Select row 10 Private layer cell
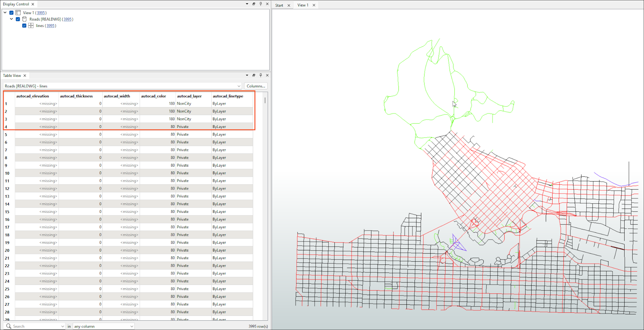Viewport: 644px width, 330px height. coord(194,173)
